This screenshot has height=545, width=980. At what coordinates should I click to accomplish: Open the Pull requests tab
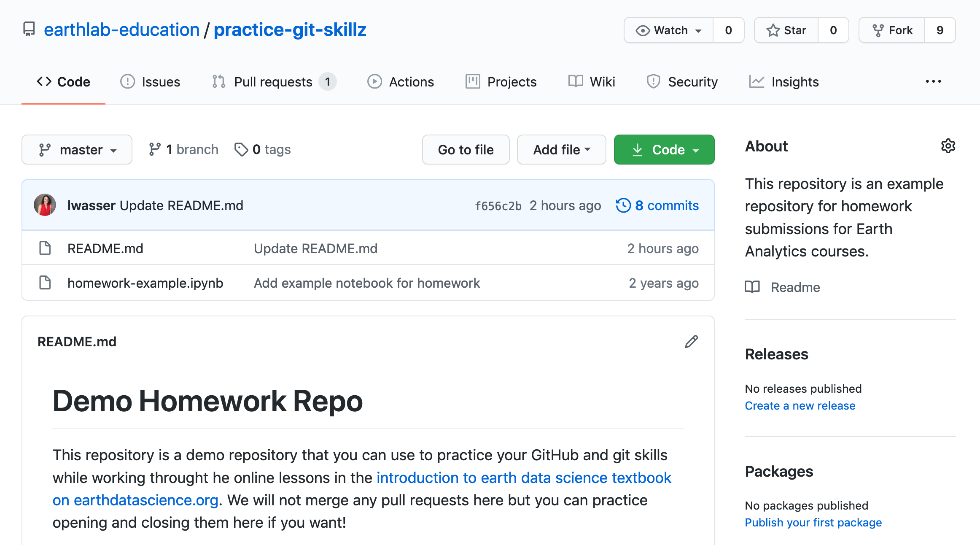pos(273,82)
